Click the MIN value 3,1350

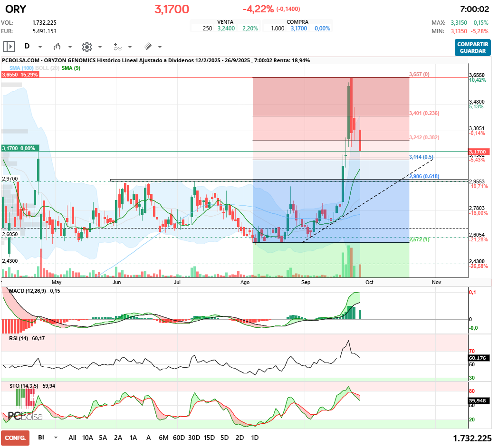459,31
